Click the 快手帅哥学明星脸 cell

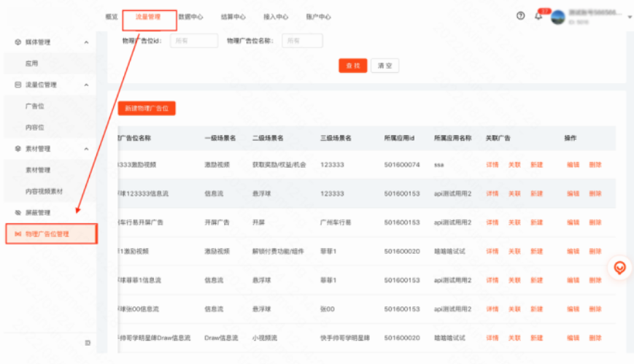(x=345, y=338)
